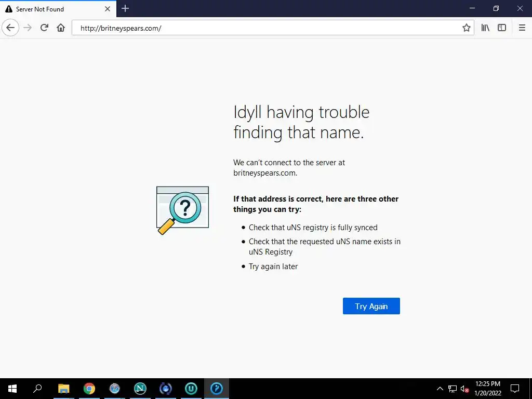Screen dimensions: 532x399
Task: Select the active question-mark browser taskbar icon
Action: coord(217,389)
